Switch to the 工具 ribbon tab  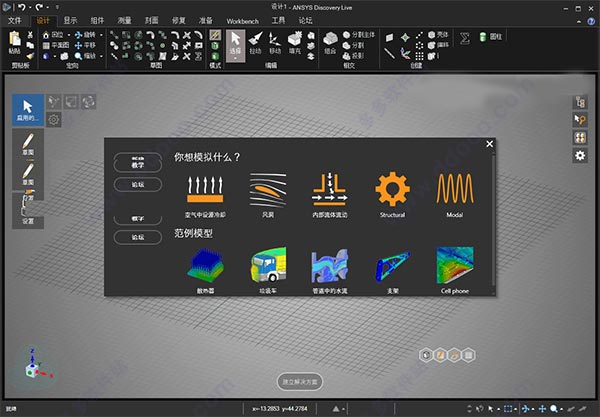(x=278, y=20)
